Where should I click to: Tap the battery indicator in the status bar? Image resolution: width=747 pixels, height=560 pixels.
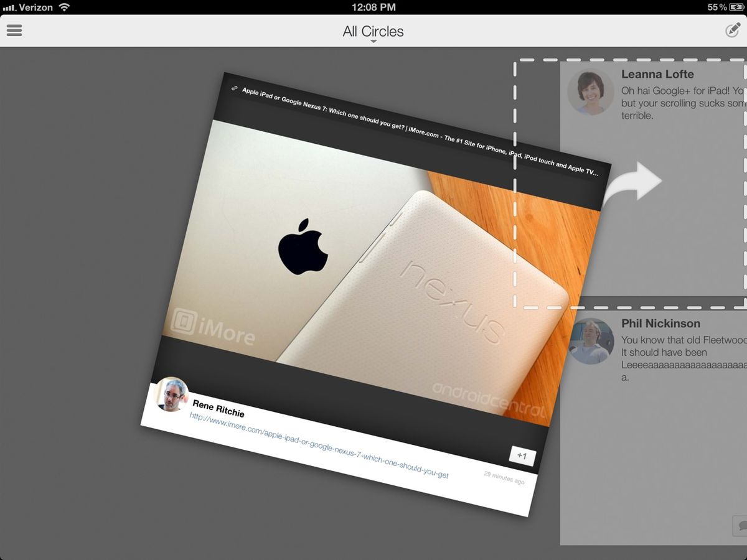click(x=736, y=7)
